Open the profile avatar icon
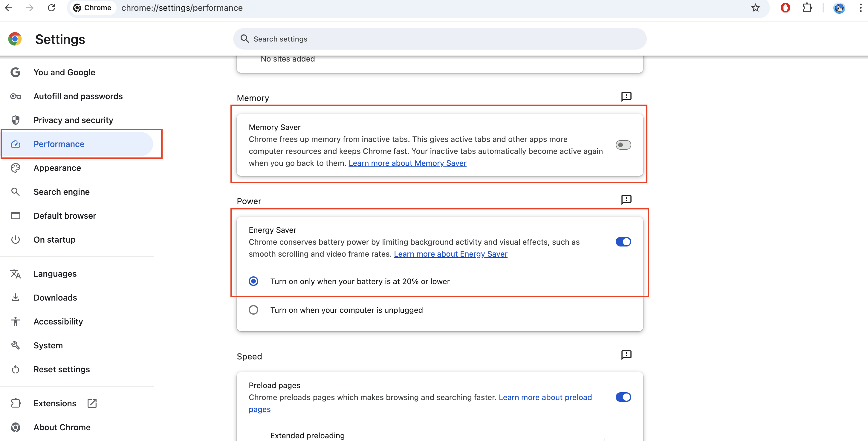 pos(839,8)
